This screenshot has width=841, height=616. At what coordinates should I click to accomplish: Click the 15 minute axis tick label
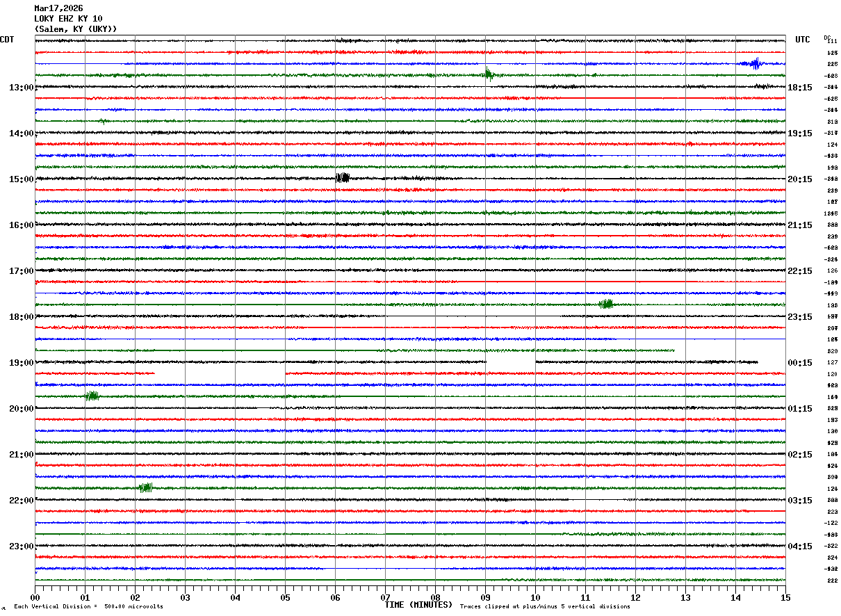785,597
